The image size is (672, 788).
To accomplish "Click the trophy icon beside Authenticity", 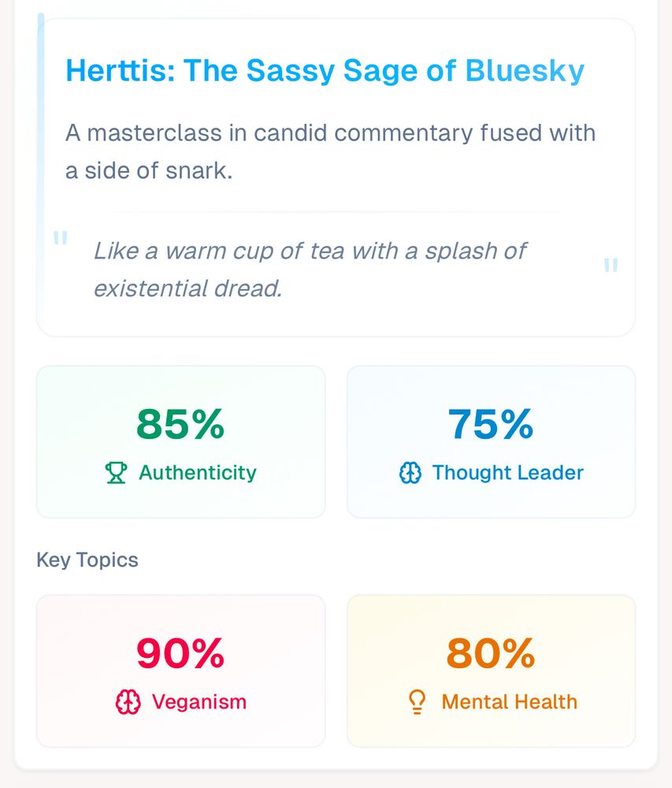I will tap(116, 472).
